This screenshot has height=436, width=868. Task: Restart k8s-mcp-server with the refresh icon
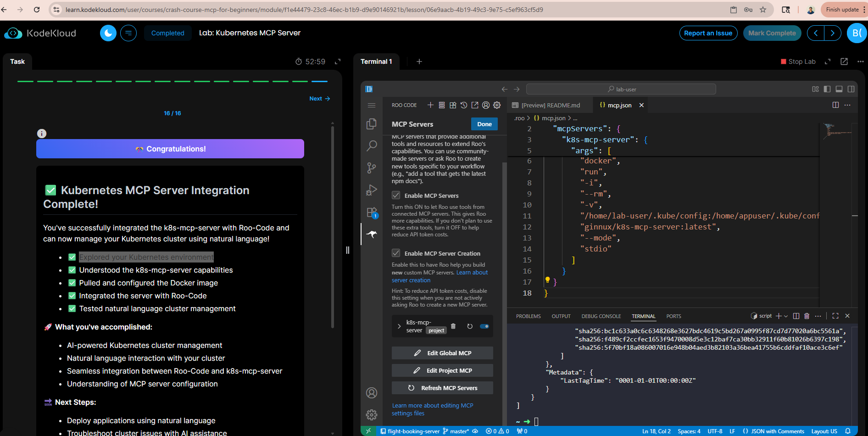click(x=470, y=326)
